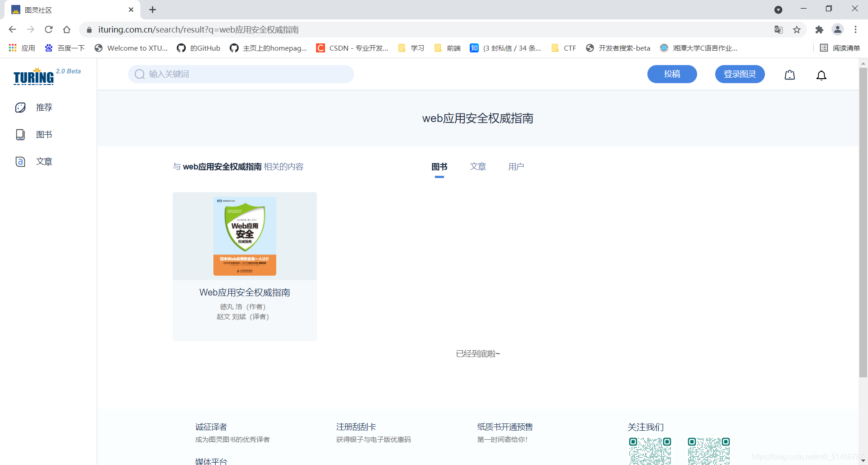868x465 pixels.
Task: Click the Turing logo in sidebar
Action: pyautogui.click(x=34, y=77)
